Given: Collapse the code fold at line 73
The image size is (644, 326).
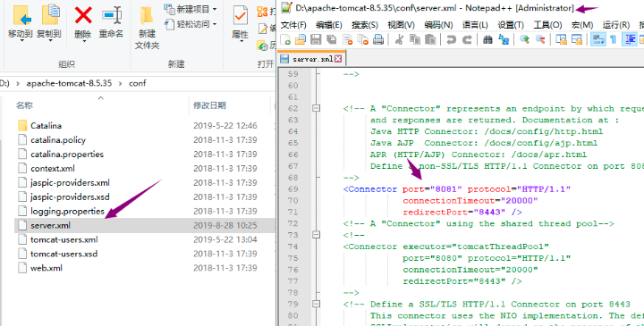Looking at the screenshot, I should click(x=316, y=235).
